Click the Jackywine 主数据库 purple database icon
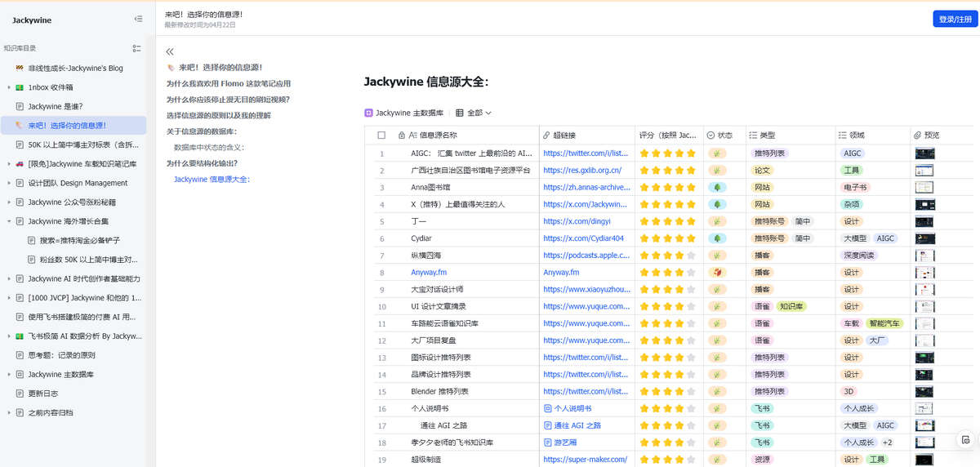The image size is (980, 467). coord(368,113)
